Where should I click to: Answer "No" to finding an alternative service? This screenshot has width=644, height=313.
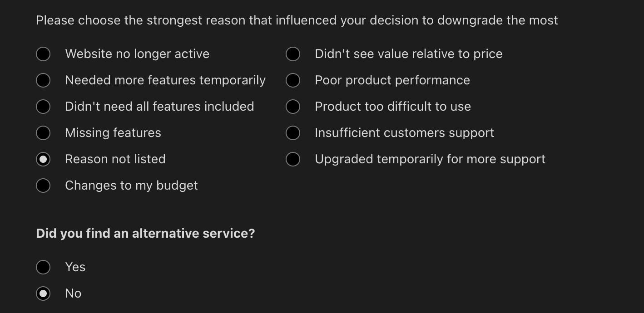tap(43, 293)
